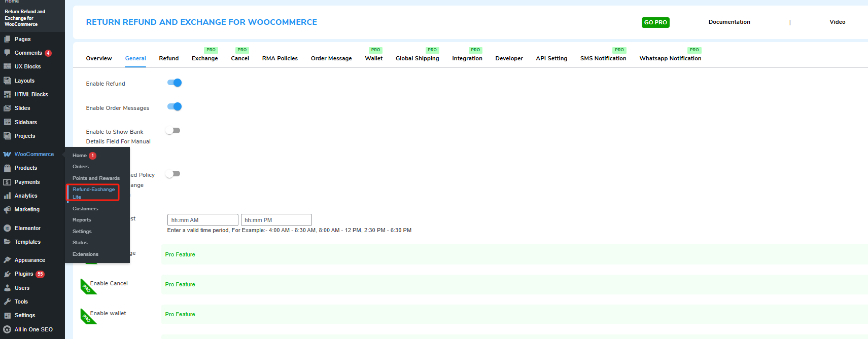This screenshot has width=868, height=339.
Task: Disable the Enable Refund toggle
Action: tap(175, 83)
